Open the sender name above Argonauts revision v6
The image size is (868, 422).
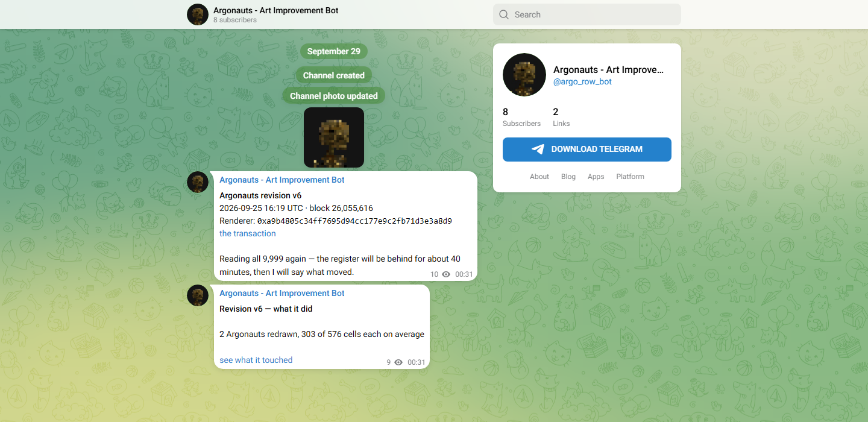pyautogui.click(x=282, y=180)
